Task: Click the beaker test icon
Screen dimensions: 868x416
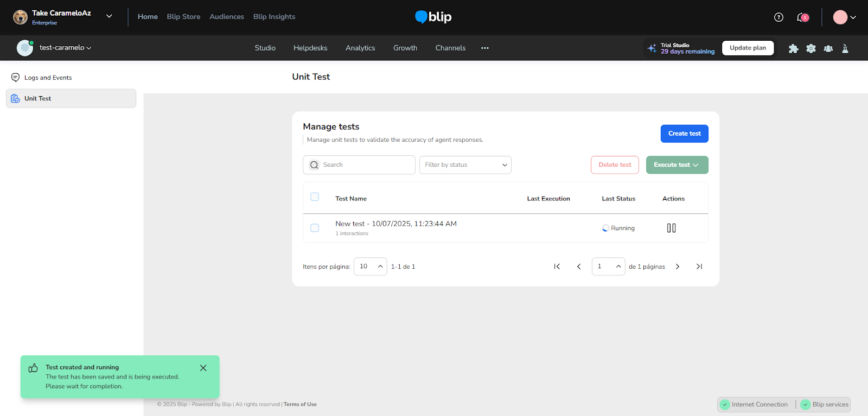Action: coord(845,48)
